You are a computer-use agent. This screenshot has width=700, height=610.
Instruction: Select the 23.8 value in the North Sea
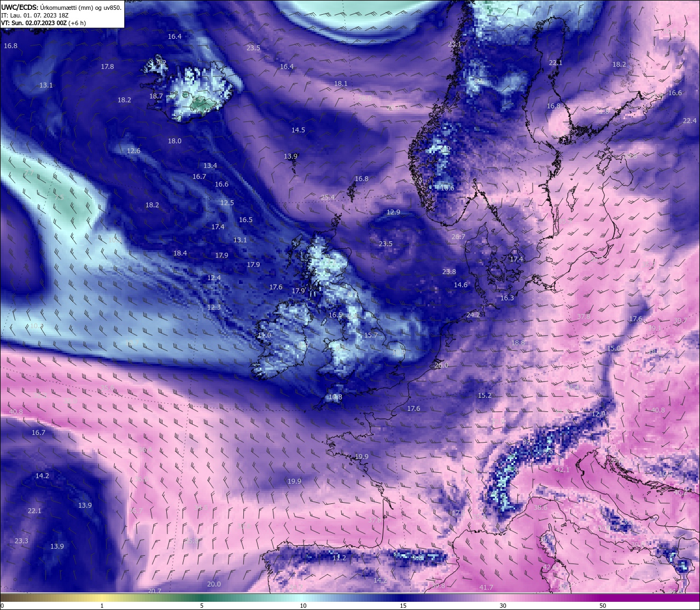pos(449,272)
